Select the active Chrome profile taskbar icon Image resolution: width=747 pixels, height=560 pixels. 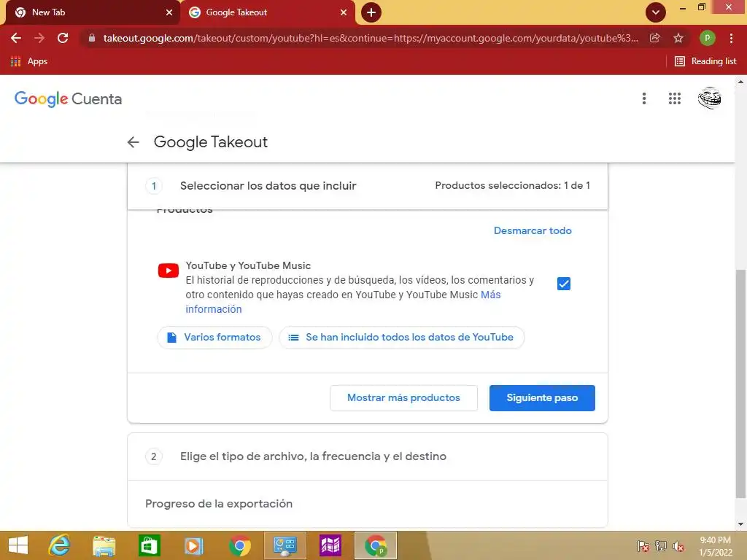click(376, 545)
